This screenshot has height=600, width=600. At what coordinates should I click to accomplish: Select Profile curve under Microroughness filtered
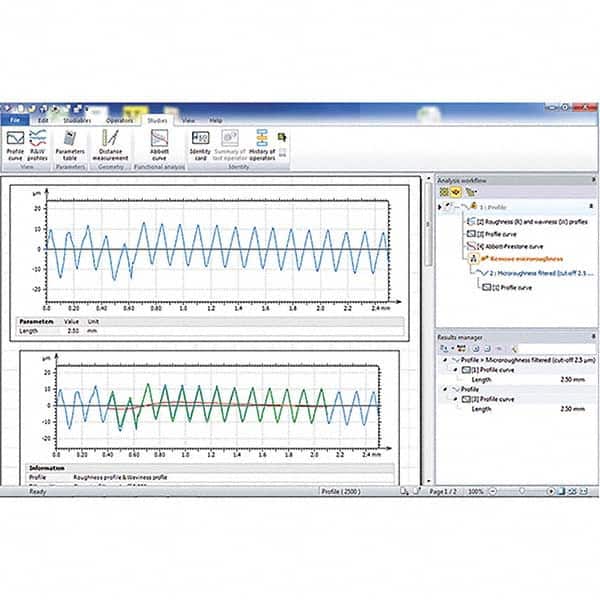click(x=507, y=287)
